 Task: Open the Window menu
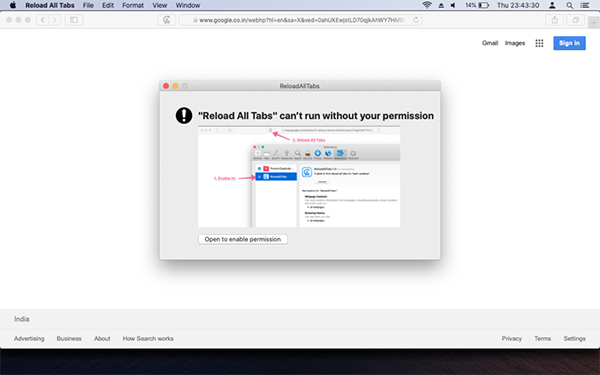pos(188,5)
